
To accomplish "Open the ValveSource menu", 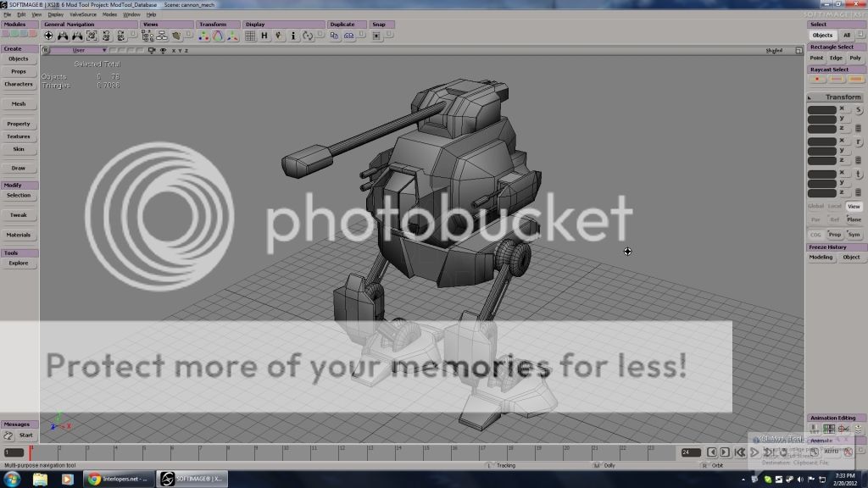I will tap(82, 14).
